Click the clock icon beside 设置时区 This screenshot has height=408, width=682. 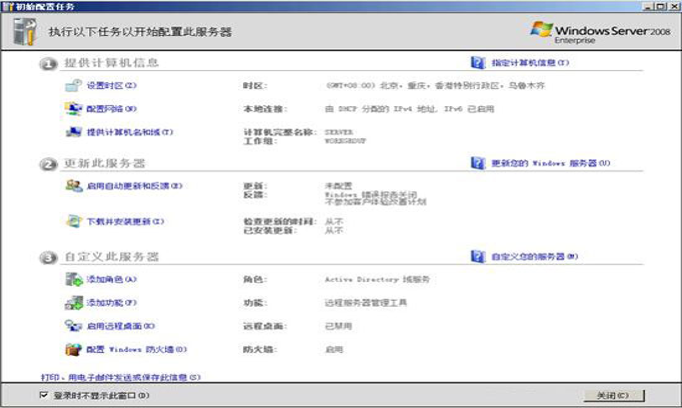coord(72,87)
